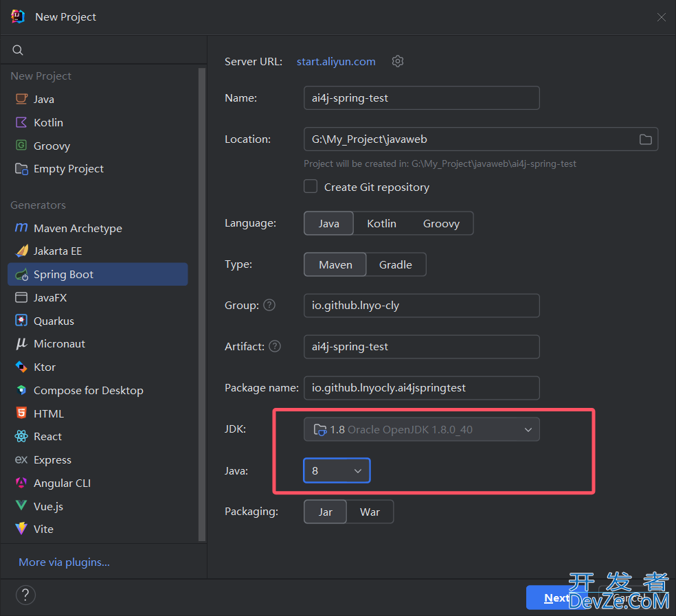Select the Jakarta EE generator

98,251
